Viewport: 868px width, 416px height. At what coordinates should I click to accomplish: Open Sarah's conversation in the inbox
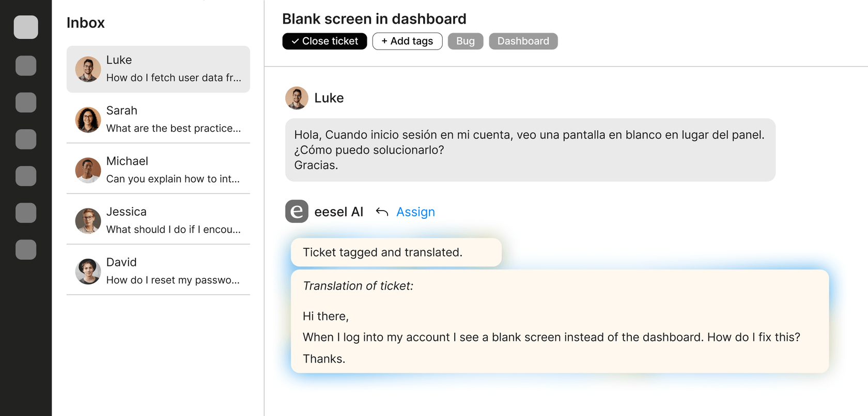tap(158, 119)
